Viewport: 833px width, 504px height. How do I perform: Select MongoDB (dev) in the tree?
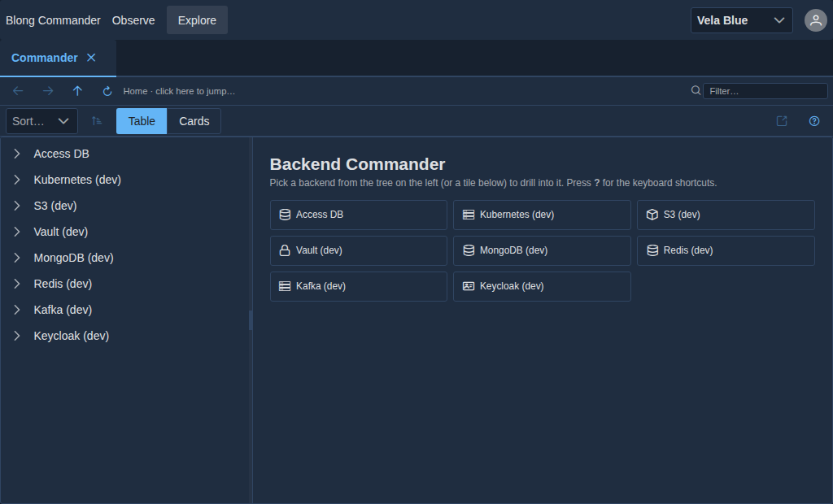pyautogui.click(x=73, y=258)
